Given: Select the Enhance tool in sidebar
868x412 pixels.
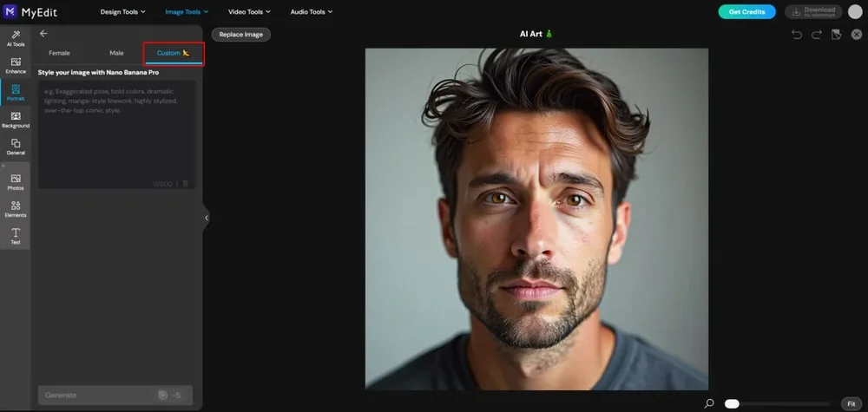Looking at the screenshot, I should 15,65.
